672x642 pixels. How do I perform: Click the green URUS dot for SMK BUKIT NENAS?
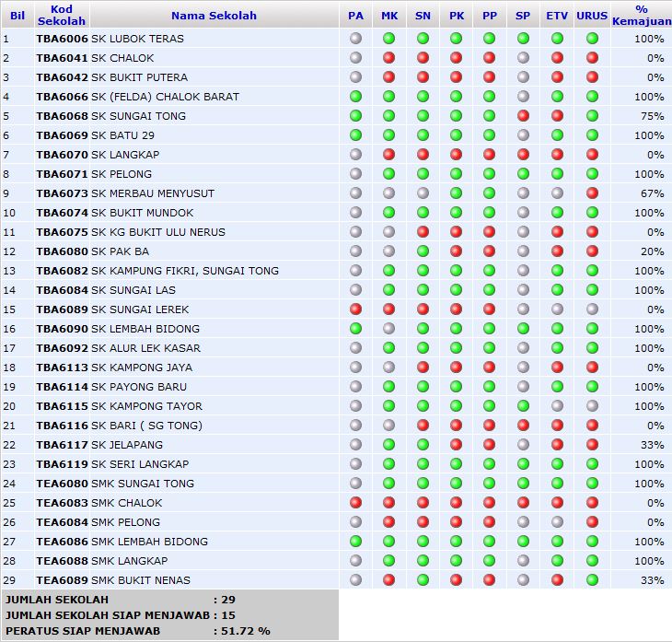pyautogui.click(x=592, y=579)
